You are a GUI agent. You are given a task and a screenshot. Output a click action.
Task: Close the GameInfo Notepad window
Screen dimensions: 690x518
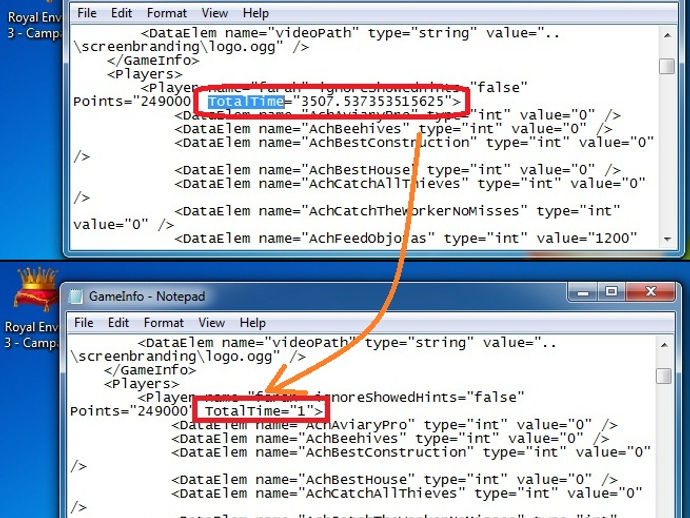651,292
